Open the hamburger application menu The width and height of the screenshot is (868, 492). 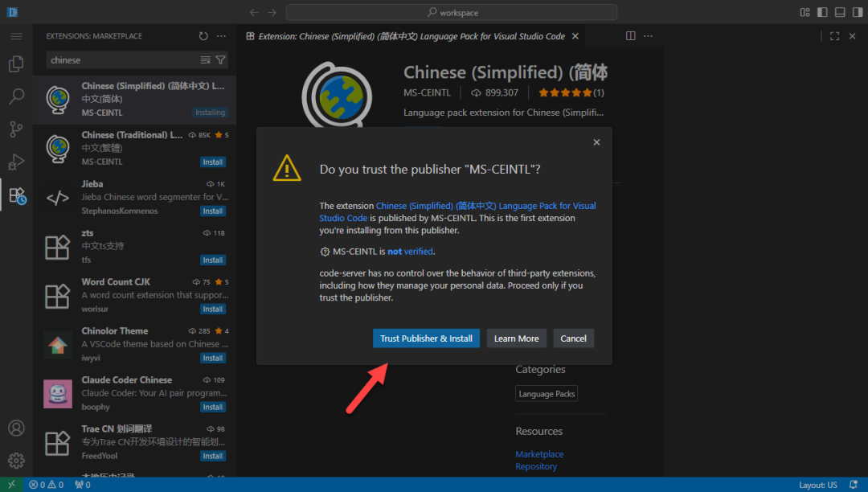click(16, 36)
